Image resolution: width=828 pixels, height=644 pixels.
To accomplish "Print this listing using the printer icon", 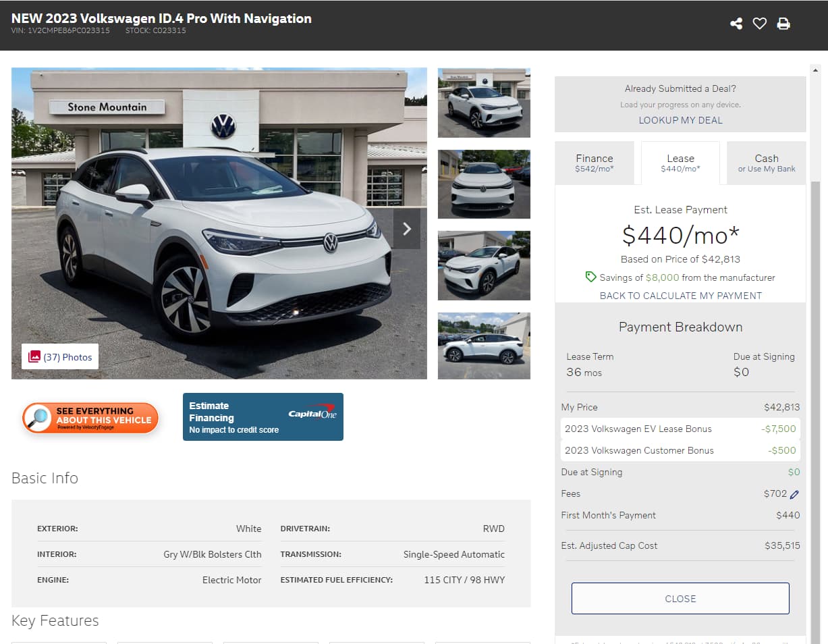I will click(783, 24).
